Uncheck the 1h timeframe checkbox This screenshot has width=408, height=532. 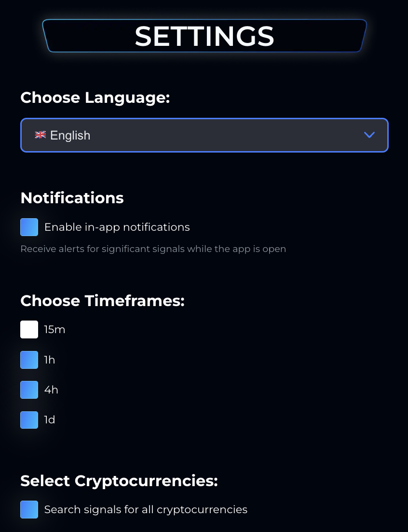[x=29, y=360]
